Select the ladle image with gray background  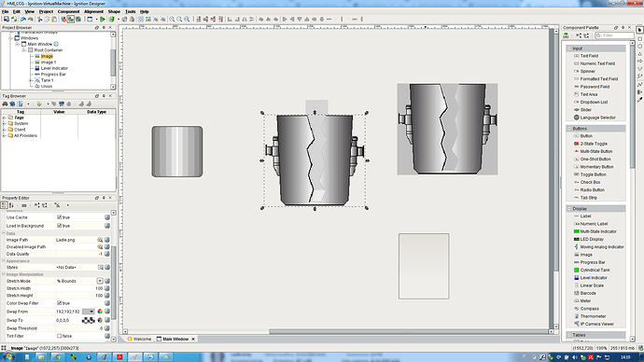pyautogui.click(x=447, y=130)
